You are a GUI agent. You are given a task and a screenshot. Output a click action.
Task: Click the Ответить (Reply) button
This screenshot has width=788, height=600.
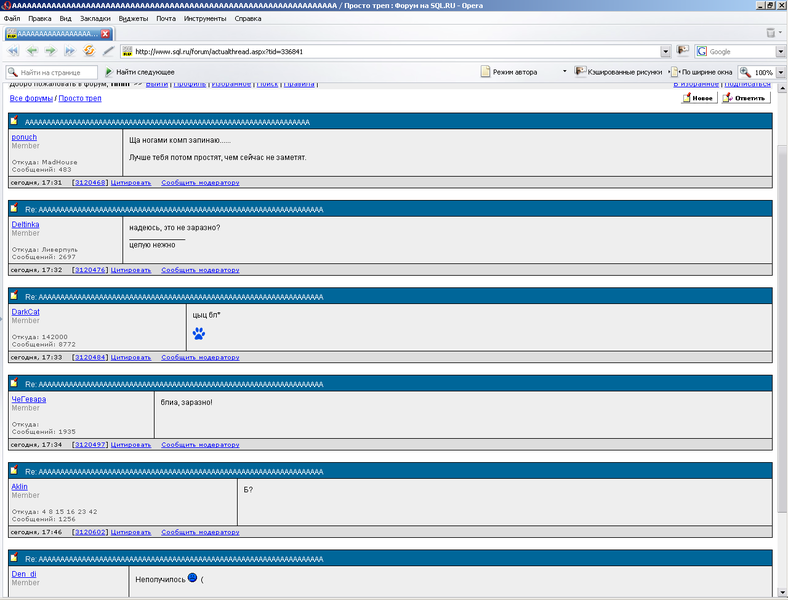click(746, 98)
